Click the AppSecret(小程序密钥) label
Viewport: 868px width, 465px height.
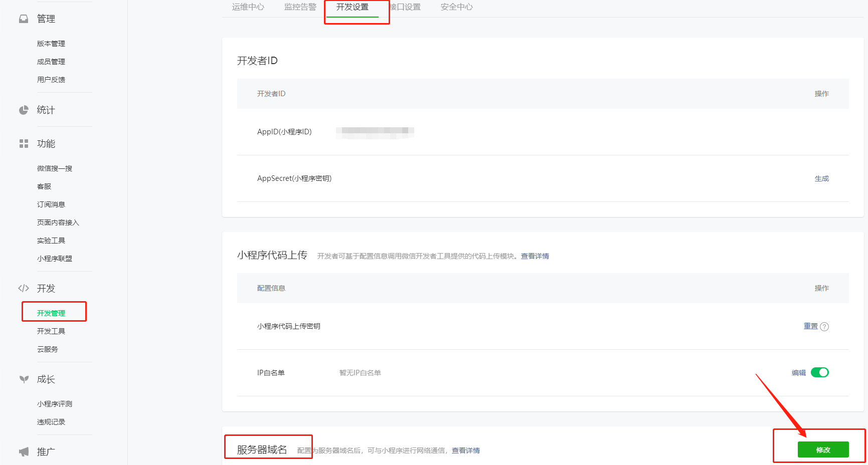(294, 178)
